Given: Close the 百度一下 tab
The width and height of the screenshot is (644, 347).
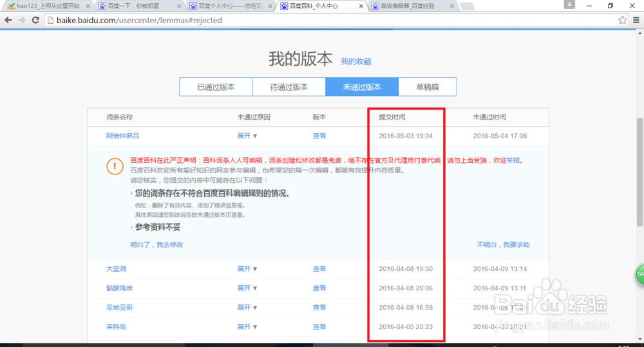Looking at the screenshot, I should (178, 6).
